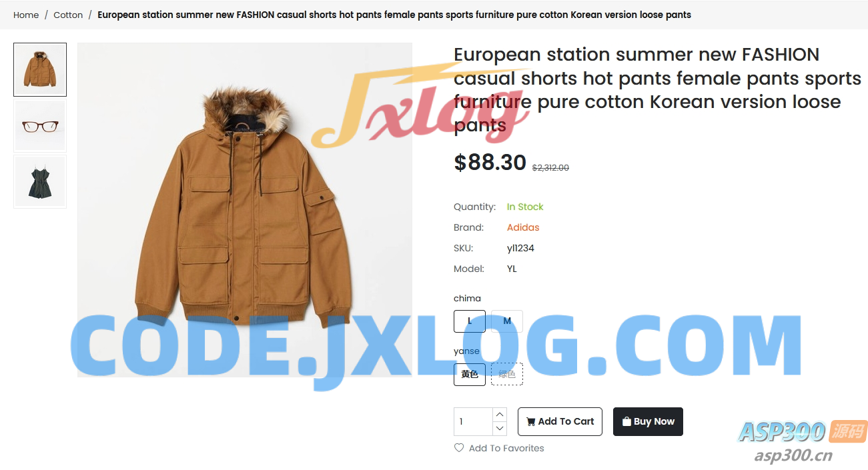Click the heart icon beside Add To Favorites
Image resolution: width=868 pixels, height=470 pixels.
[x=459, y=448]
